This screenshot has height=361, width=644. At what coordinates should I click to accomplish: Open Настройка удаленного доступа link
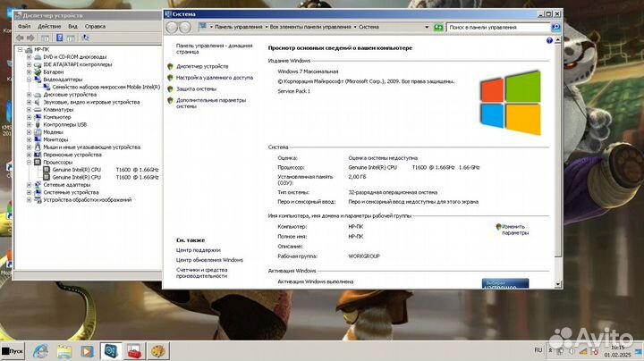pos(215,78)
